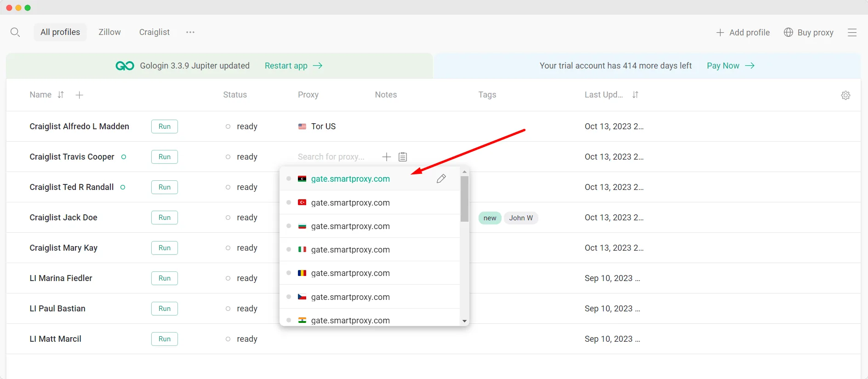Click the paste proxy clipboard icon
Image resolution: width=868 pixels, height=379 pixels.
pyautogui.click(x=403, y=157)
